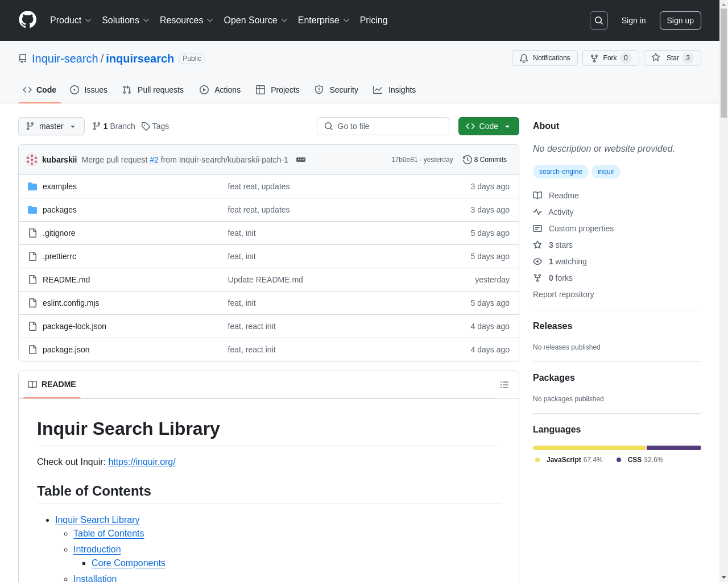Click the branch icon next to 1 Branch
The width and height of the screenshot is (728, 582).
[x=97, y=126]
